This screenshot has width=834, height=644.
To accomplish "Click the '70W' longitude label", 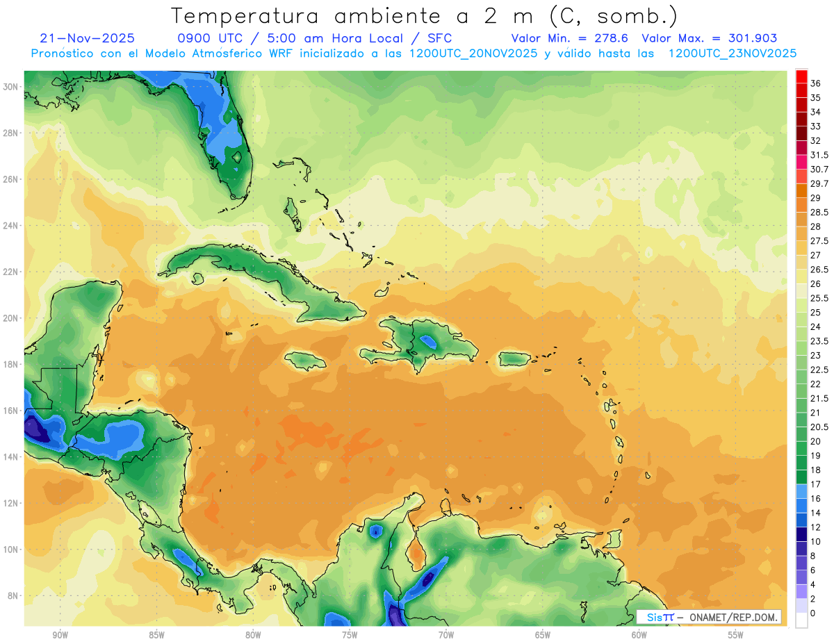I will [446, 635].
